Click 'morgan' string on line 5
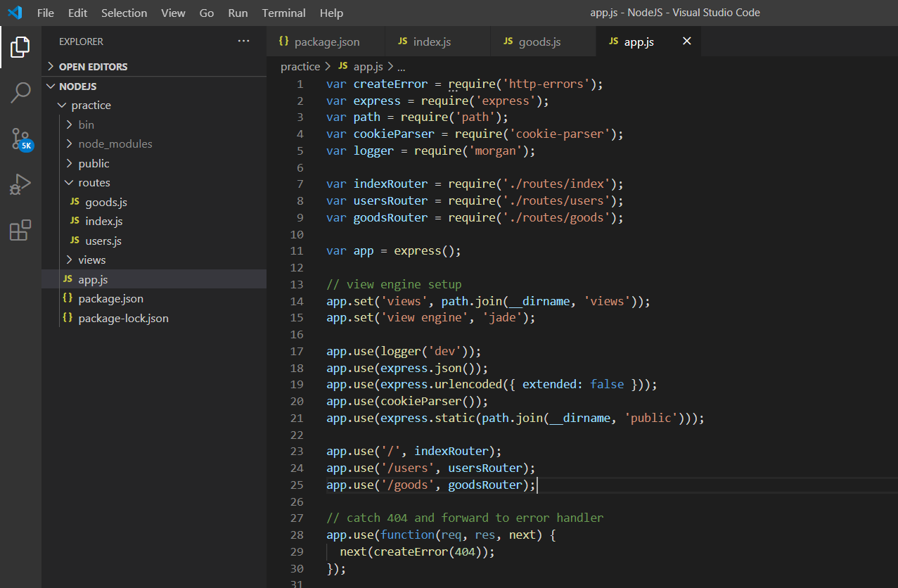The width and height of the screenshot is (898, 588). tap(495, 151)
